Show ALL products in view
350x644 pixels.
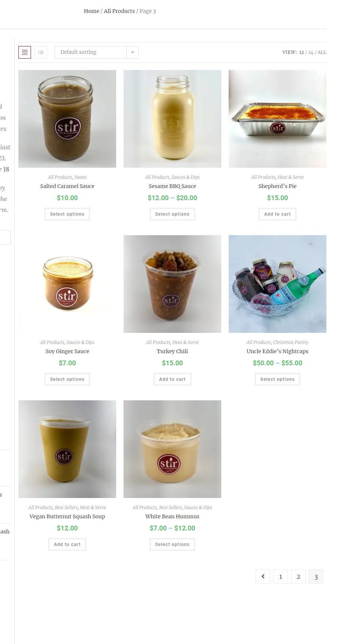click(322, 52)
